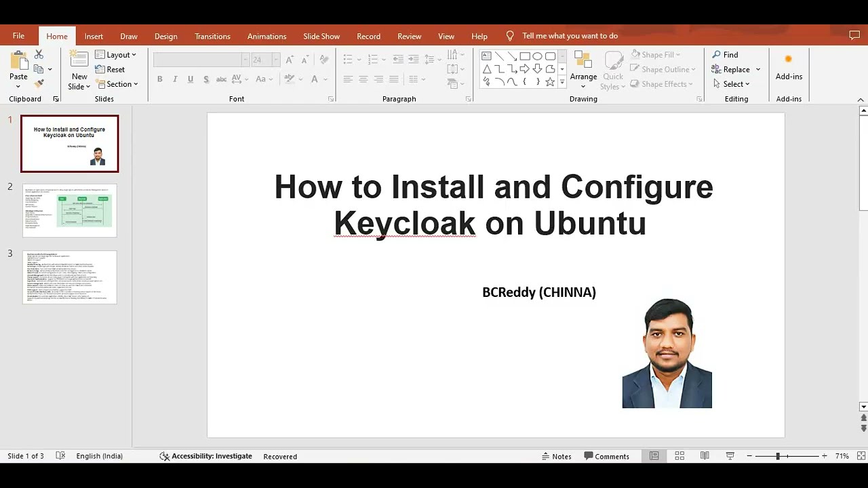
Task: Switch to the Slide Show tab
Action: point(321,37)
